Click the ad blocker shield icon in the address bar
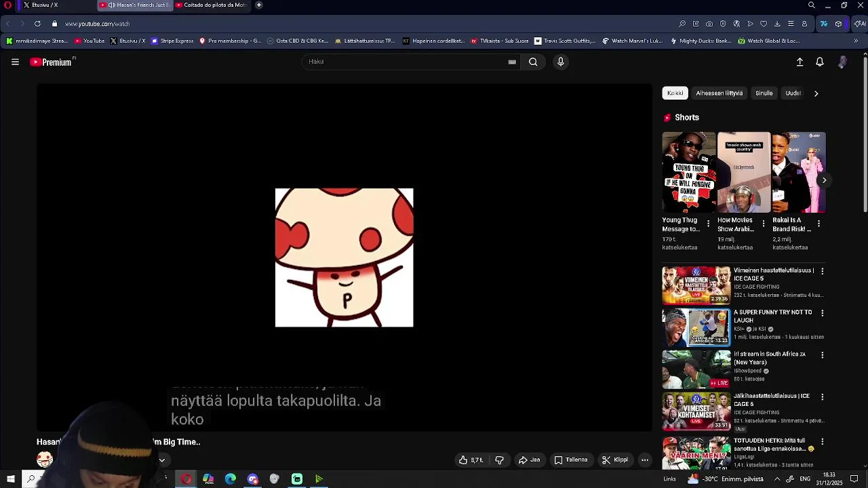 tap(723, 24)
